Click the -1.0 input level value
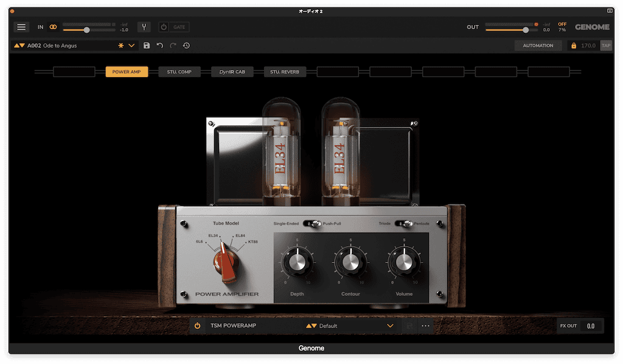 (124, 30)
